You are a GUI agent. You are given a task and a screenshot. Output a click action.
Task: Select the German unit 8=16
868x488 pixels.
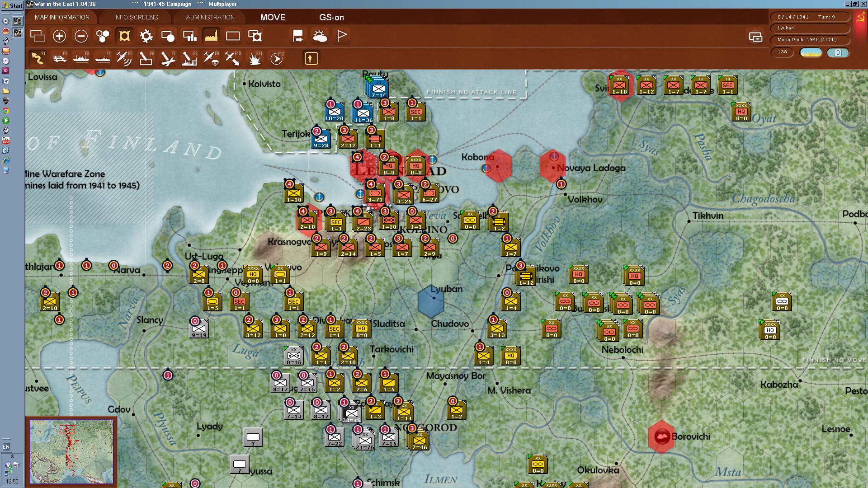(294, 356)
